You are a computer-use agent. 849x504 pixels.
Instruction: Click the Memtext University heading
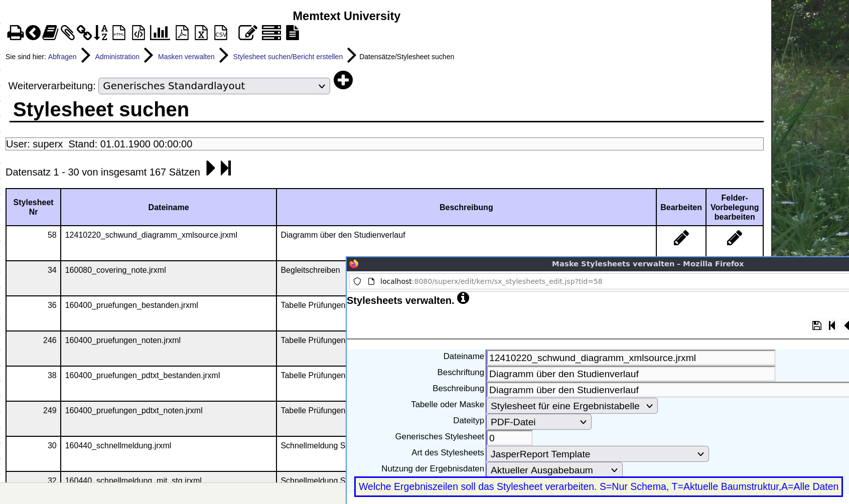[346, 16]
